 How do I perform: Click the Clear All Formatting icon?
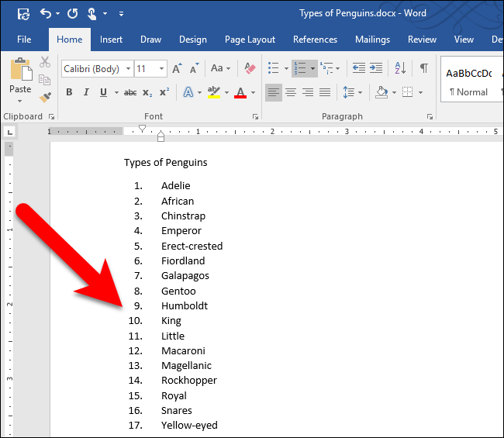click(249, 68)
